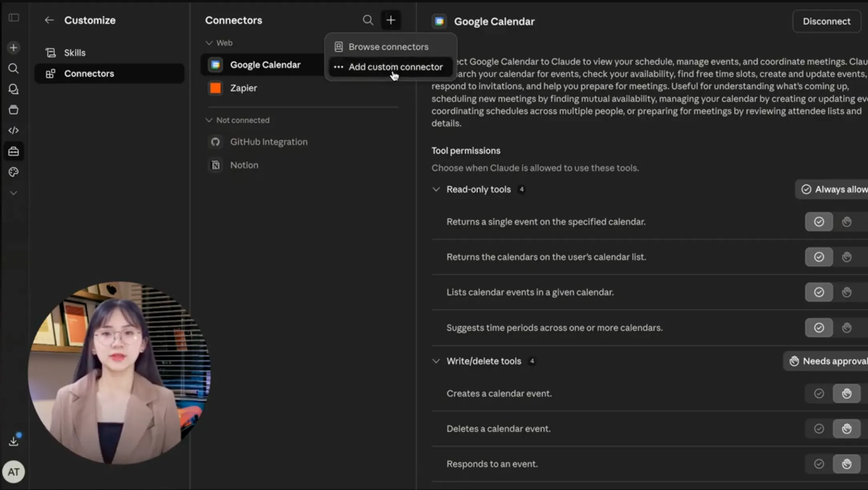The height and width of the screenshot is (490, 868).
Task: Click the Disconnect button
Action: (x=826, y=21)
